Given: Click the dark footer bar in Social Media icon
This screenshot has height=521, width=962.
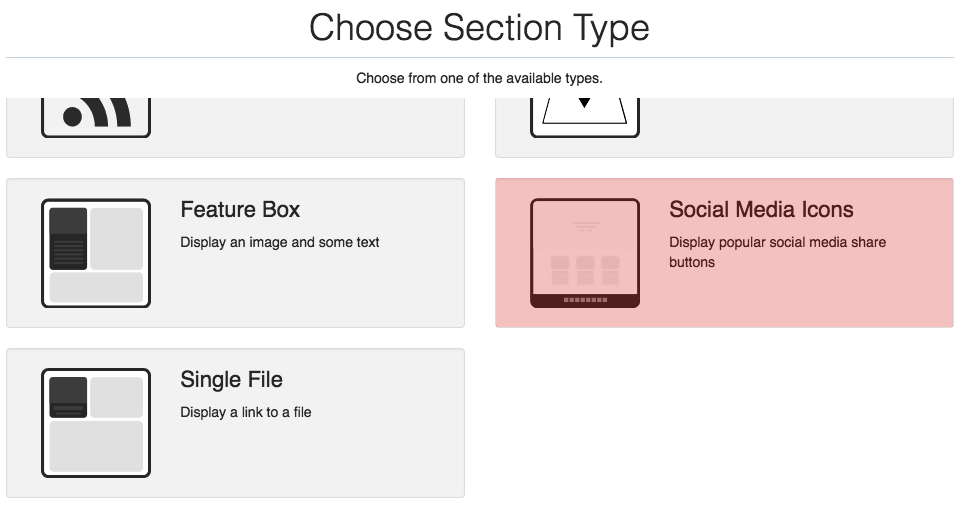Looking at the screenshot, I should [585, 300].
